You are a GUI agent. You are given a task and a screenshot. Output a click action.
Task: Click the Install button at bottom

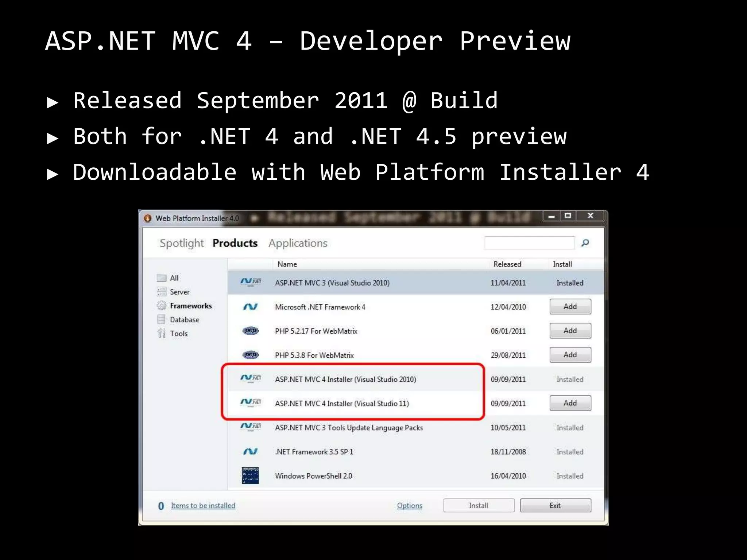[x=479, y=505]
